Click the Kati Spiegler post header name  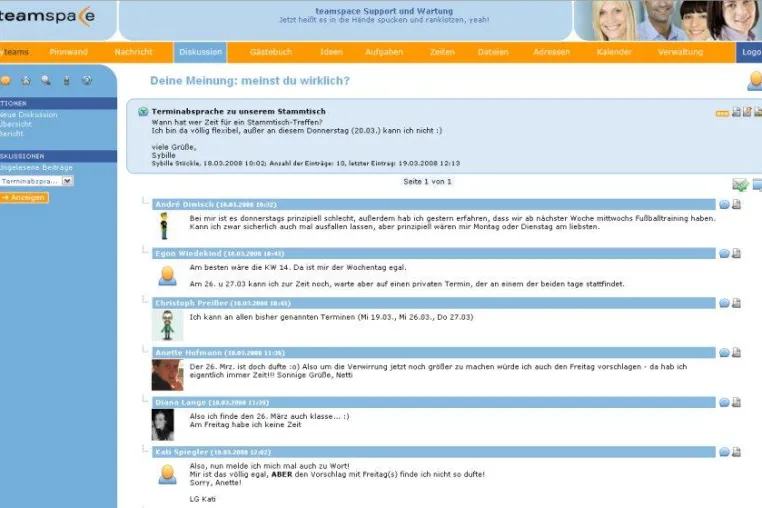182,452
